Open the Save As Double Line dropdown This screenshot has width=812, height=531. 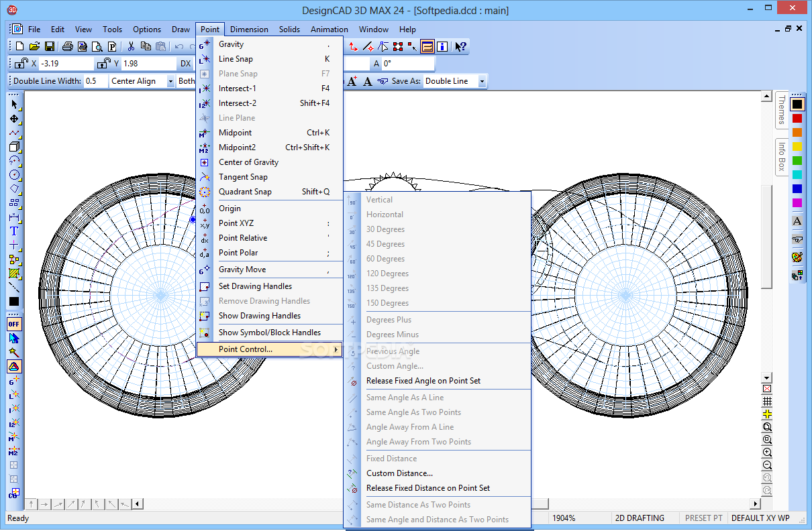[x=482, y=81]
